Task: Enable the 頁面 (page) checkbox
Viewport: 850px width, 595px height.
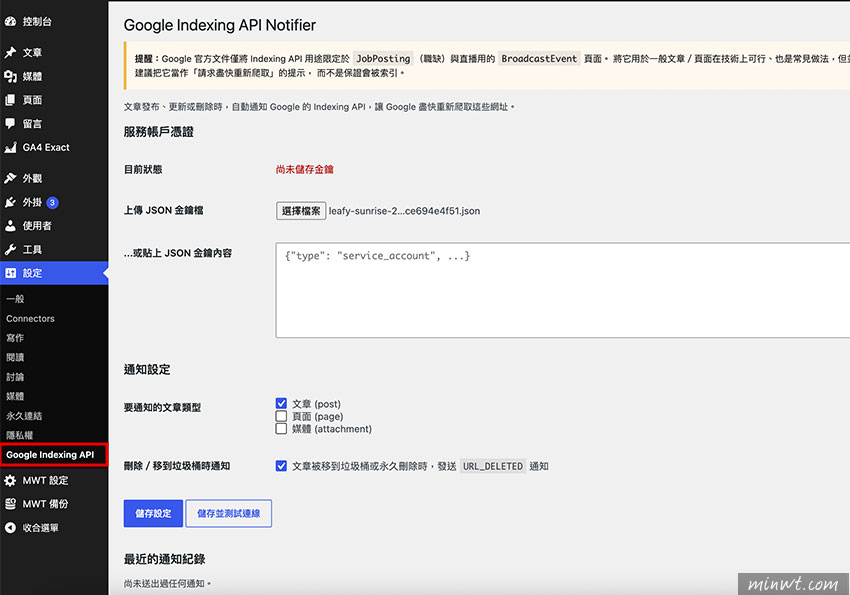Action: [x=281, y=416]
